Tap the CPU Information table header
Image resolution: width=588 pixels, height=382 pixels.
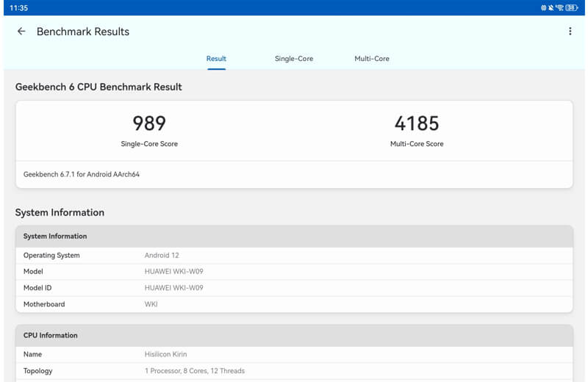point(295,336)
